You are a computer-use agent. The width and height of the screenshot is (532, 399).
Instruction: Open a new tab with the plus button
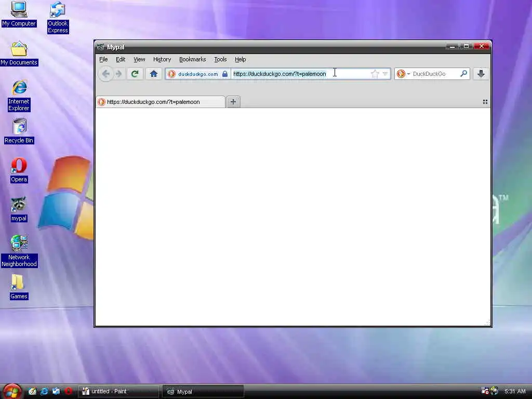233,102
